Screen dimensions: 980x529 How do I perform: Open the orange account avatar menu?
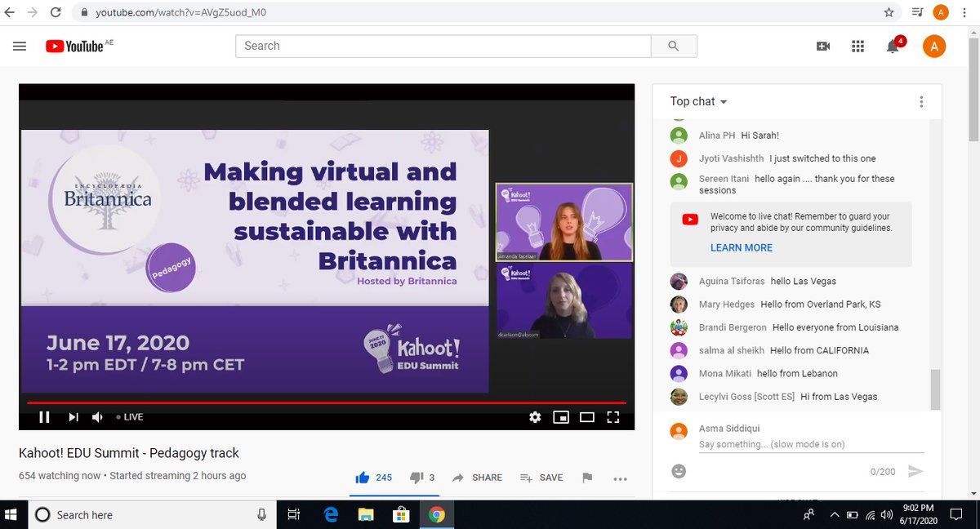point(934,46)
